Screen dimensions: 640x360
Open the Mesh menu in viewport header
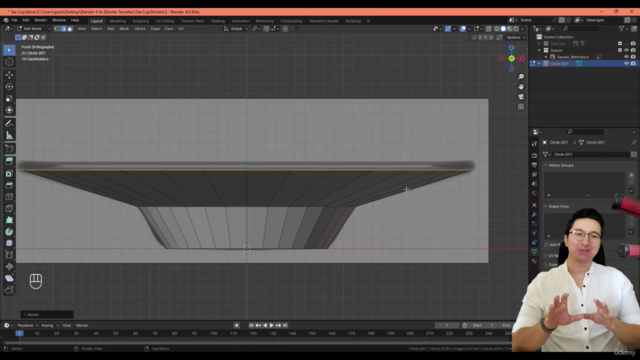[124, 29]
